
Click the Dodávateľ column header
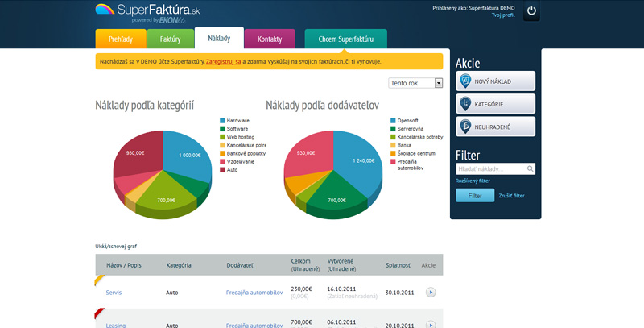[x=240, y=265]
